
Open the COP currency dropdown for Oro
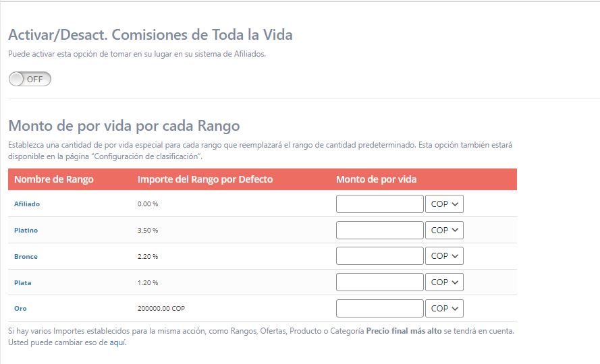[444, 308]
